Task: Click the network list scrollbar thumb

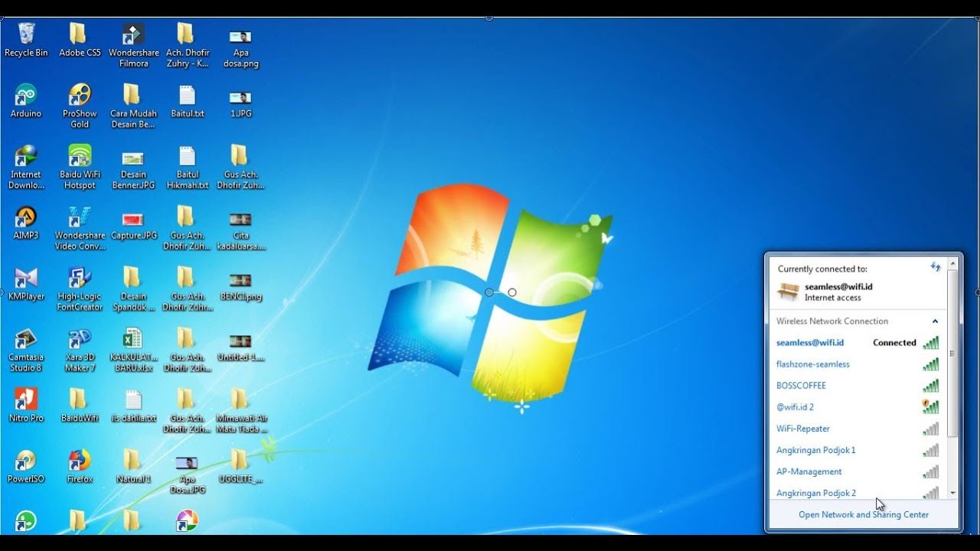Action: tap(953, 354)
